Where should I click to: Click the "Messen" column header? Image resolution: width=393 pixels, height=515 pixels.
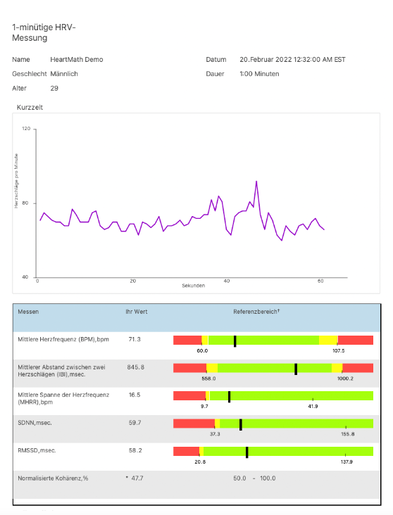point(28,312)
